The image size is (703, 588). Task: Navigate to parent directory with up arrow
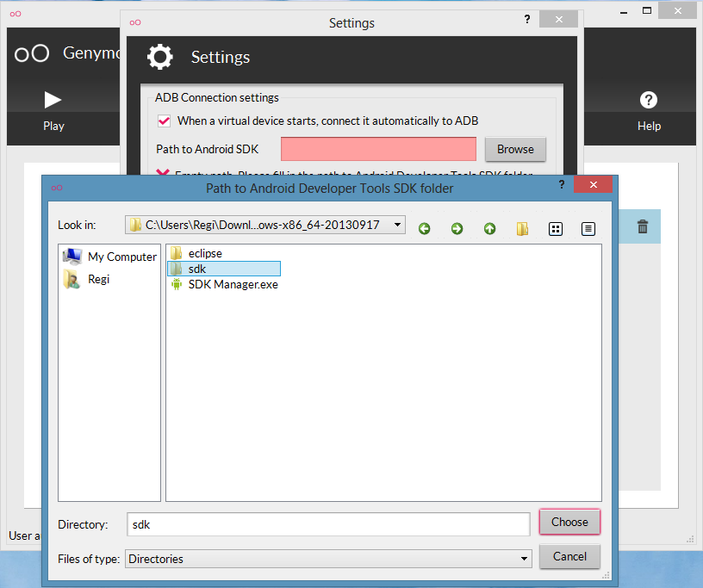click(489, 229)
